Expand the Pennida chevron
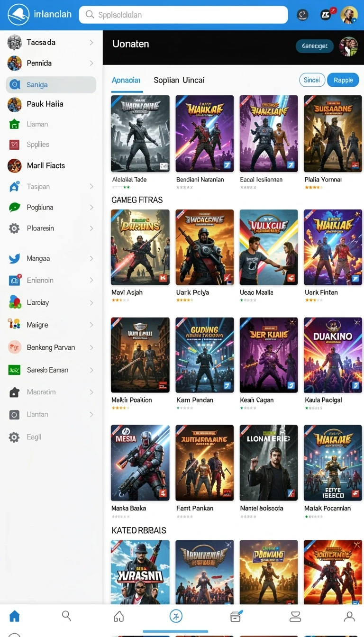This screenshot has height=637, width=364. click(91, 63)
